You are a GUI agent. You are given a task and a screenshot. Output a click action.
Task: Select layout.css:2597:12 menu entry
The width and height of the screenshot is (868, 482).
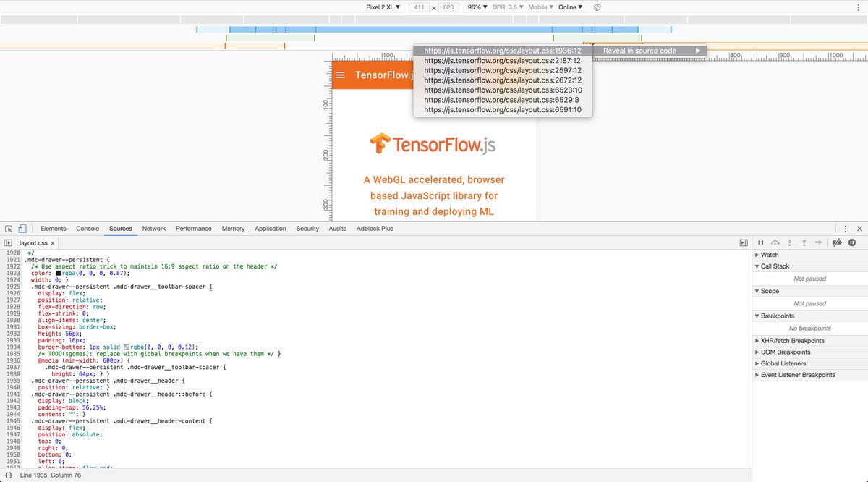pyautogui.click(x=503, y=70)
